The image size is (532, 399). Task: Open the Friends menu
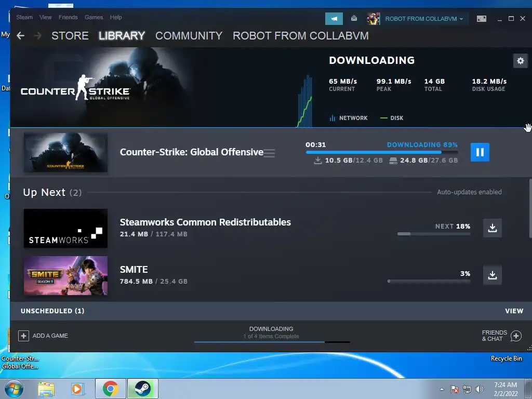tap(68, 17)
